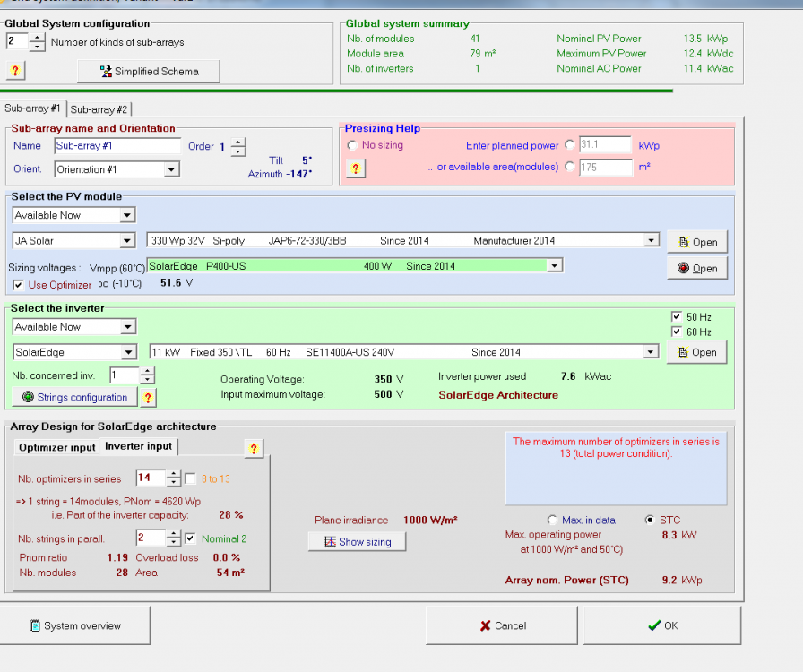Click in the Sub-array name field

(117, 146)
